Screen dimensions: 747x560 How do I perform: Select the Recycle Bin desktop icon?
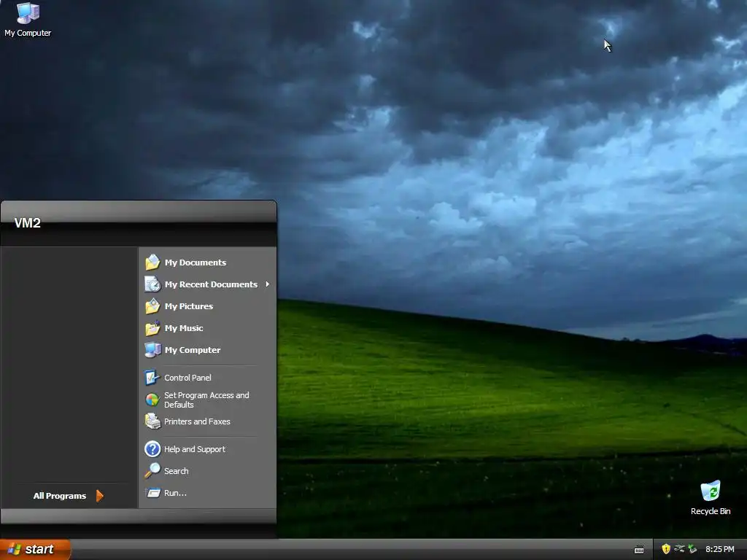pyautogui.click(x=711, y=498)
